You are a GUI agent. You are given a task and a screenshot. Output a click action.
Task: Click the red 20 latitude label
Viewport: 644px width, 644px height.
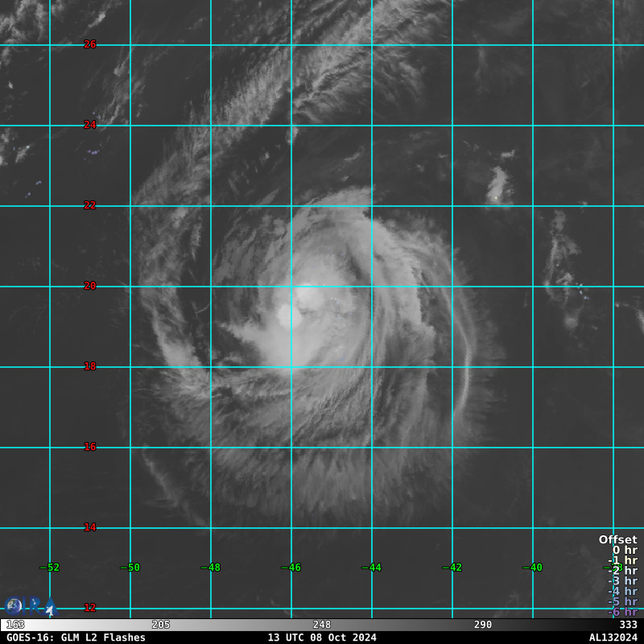tap(90, 286)
